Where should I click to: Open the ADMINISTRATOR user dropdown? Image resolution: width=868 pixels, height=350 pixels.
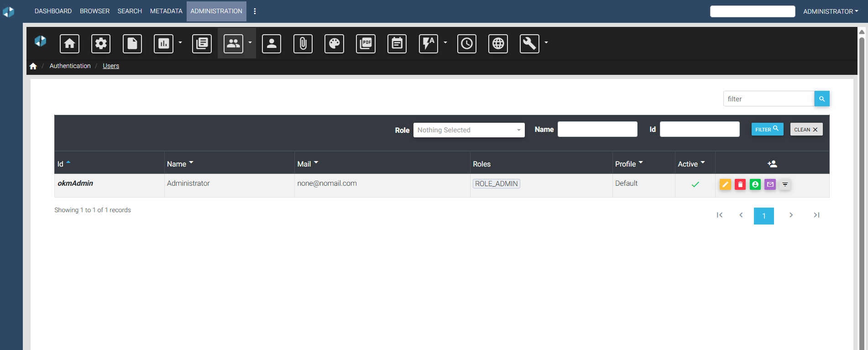(x=831, y=11)
